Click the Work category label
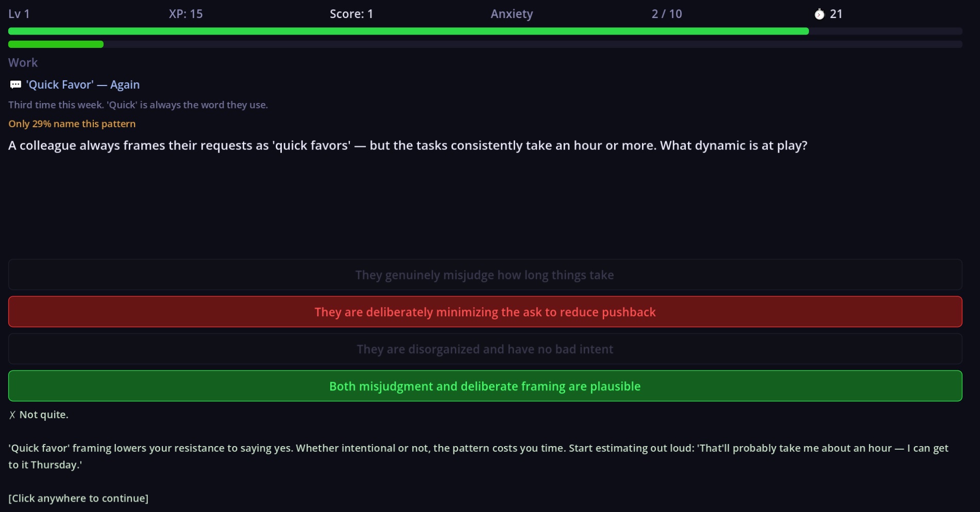The height and width of the screenshot is (512, 980). coord(23,63)
